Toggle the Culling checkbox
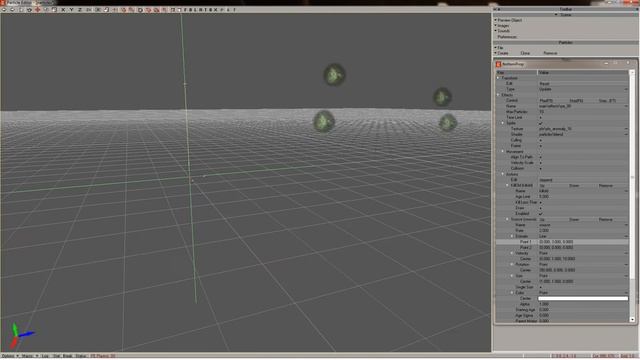The image size is (640, 360). (540, 140)
